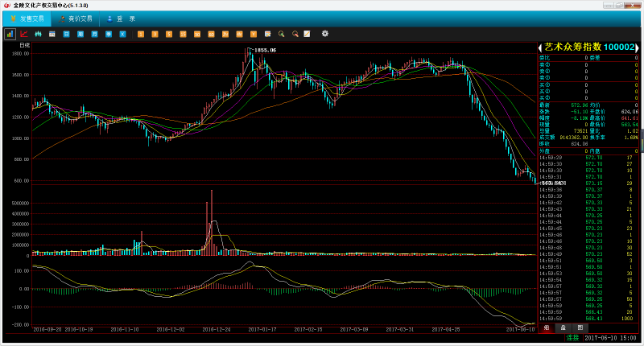Open the drawing line tool icon
The image size is (644, 346).
click(x=307, y=34)
